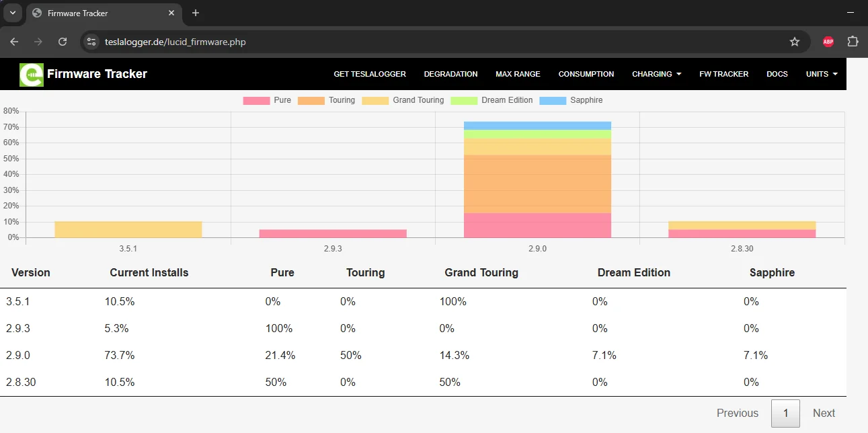Click the Teslalogger logo icon

pos(32,75)
